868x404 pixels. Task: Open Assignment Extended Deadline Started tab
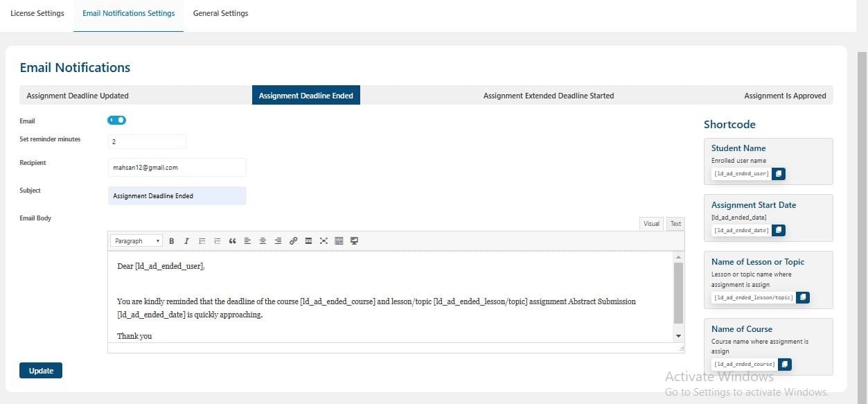[x=549, y=96]
